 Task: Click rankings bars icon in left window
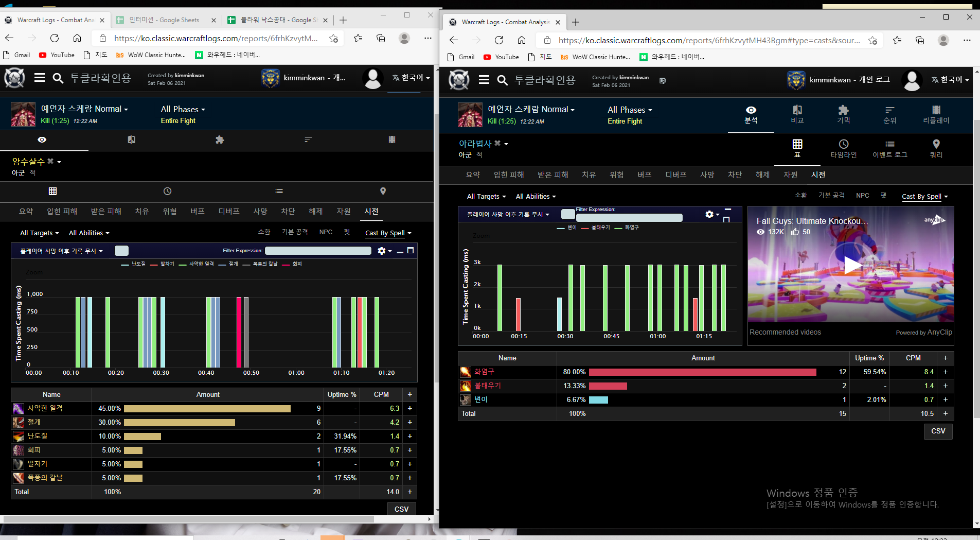[308, 140]
